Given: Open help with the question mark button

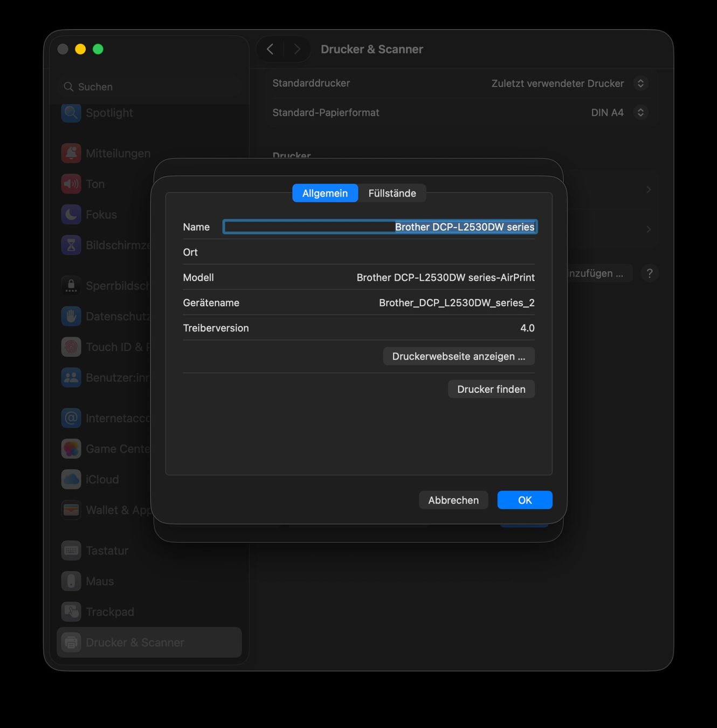Looking at the screenshot, I should click(x=650, y=273).
